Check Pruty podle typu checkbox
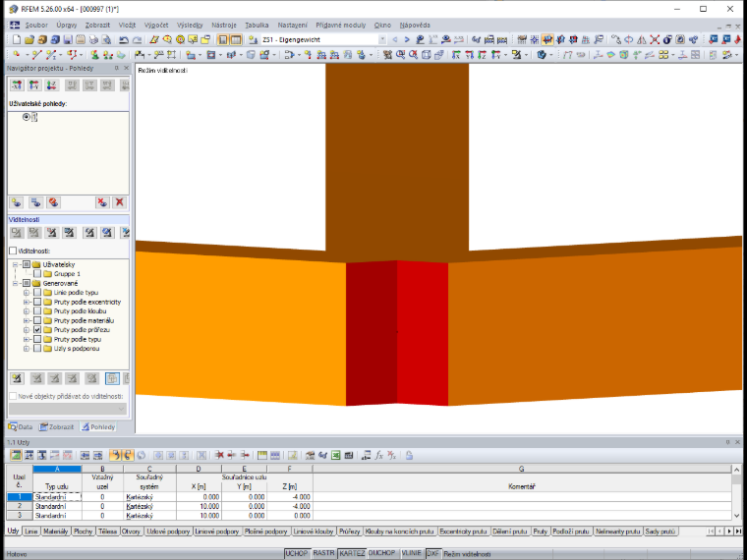 (37, 339)
